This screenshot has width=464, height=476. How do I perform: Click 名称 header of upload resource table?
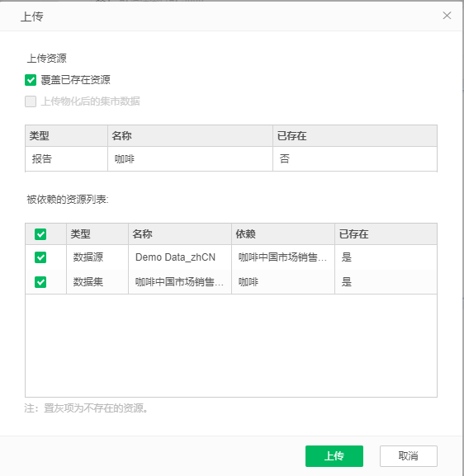tap(190, 135)
